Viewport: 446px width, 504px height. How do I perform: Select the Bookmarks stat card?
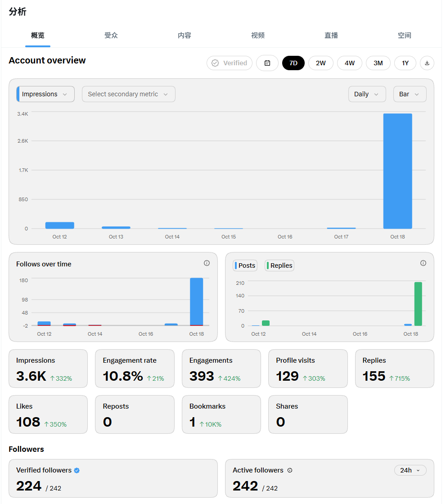[221, 414]
